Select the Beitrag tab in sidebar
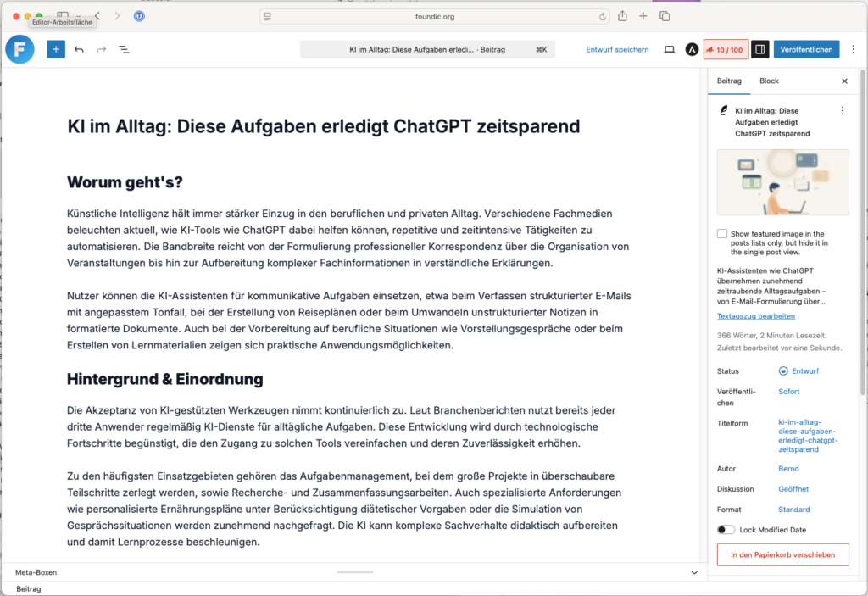The width and height of the screenshot is (868, 596). pyautogui.click(x=729, y=81)
